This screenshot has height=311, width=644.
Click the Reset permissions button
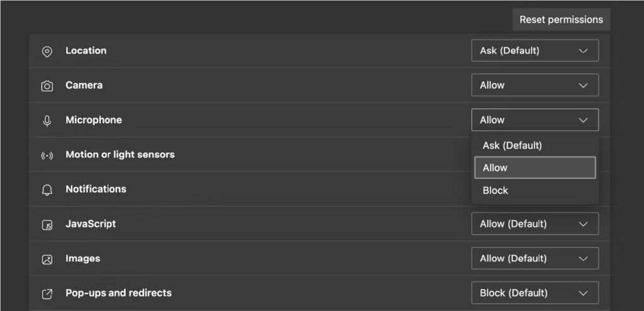click(561, 19)
